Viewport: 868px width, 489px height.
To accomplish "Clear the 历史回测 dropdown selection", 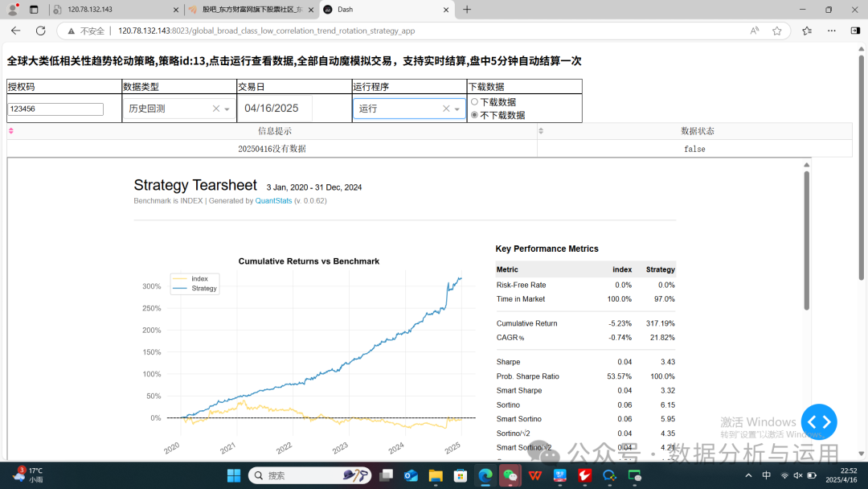I will click(x=216, y=109).
